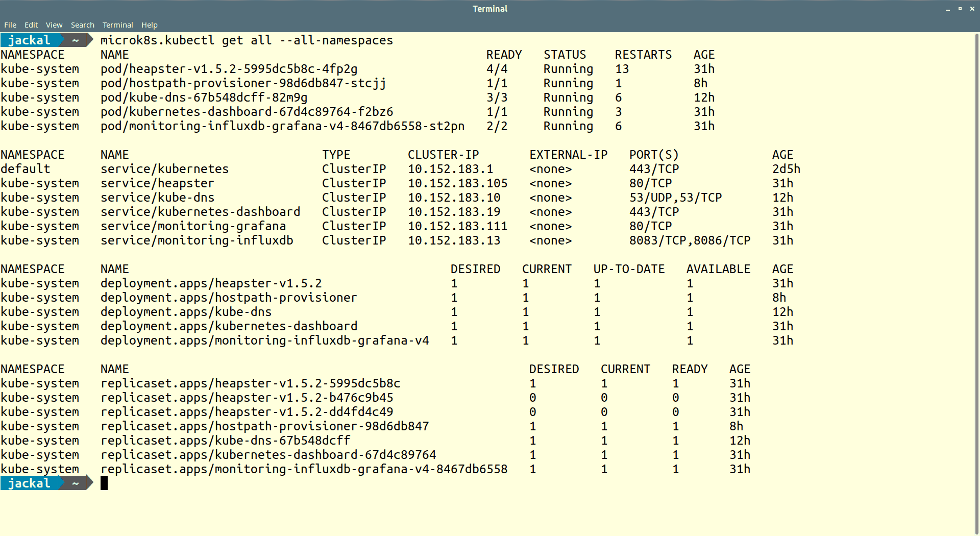Screen dimensions: 980x536
Task: Click deployment.apps/heapster-v1.5.2 name
Action: click(x=211, y=283)
